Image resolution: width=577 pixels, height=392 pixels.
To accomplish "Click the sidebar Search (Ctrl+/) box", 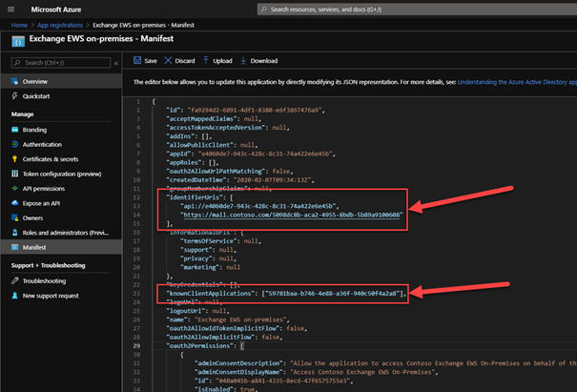I will click(61, 63).
